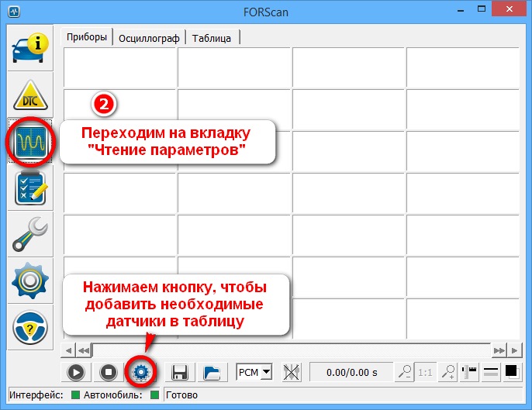Click the FORScan app icon in title bar

tap(14, 12)
